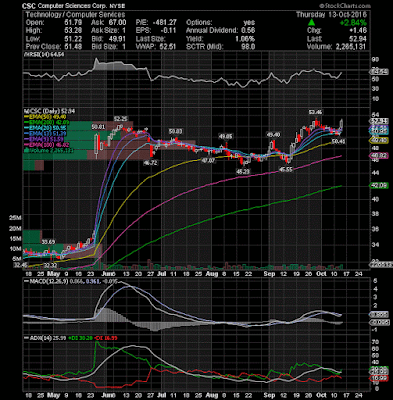
Task: Click the SCTR (Mid) value 98.0
Action: (248, 47)
